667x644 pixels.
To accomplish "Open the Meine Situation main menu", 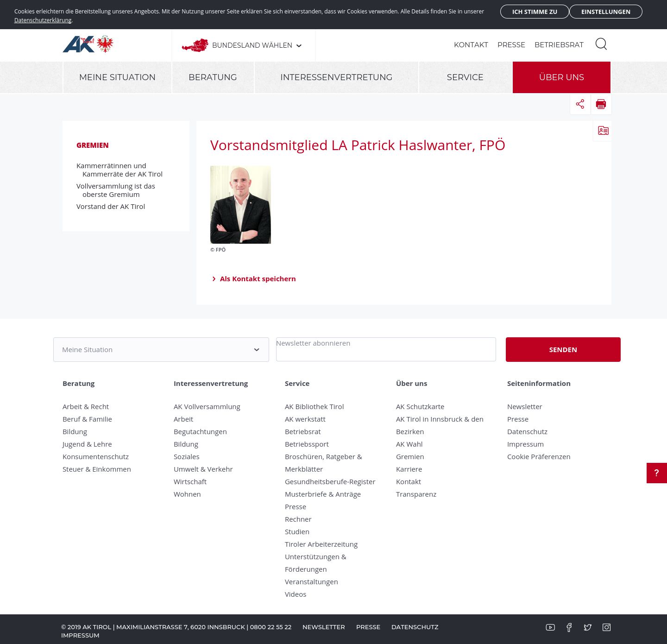I will [x=117, y=77].
